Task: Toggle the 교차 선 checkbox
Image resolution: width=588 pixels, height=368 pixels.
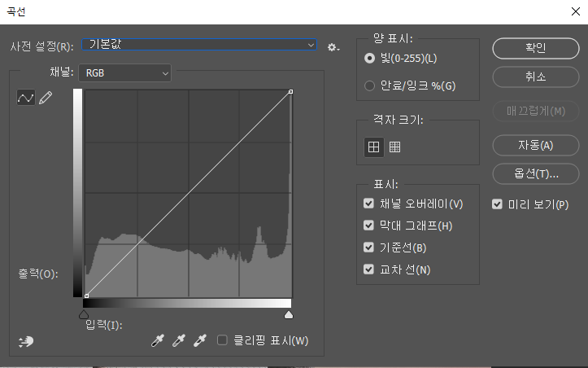Action: click(368, 269)
